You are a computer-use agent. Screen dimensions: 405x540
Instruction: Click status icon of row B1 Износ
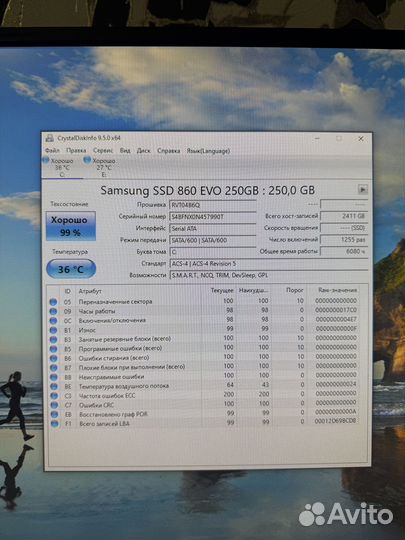click(x=53, y=330)
